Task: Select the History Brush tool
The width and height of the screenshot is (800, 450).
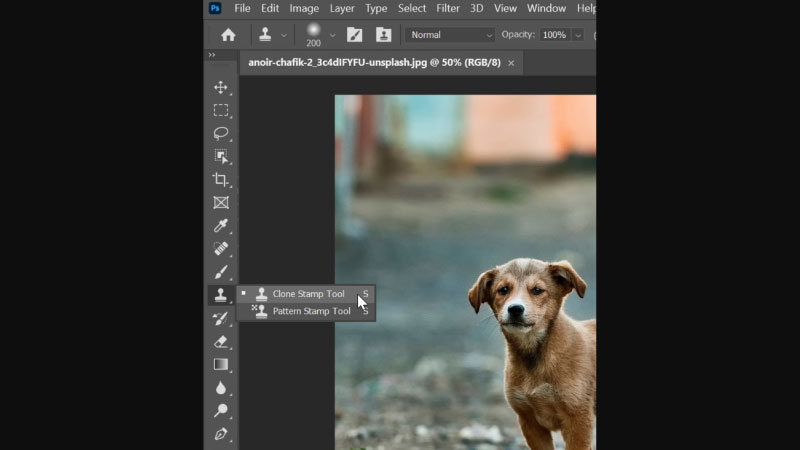Action: click(x=221, y=318)
